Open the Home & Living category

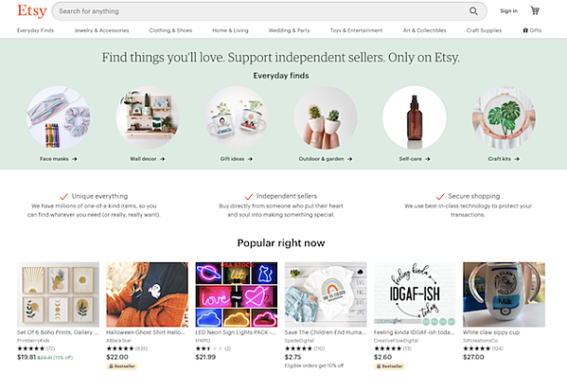[x=230, y=30]
